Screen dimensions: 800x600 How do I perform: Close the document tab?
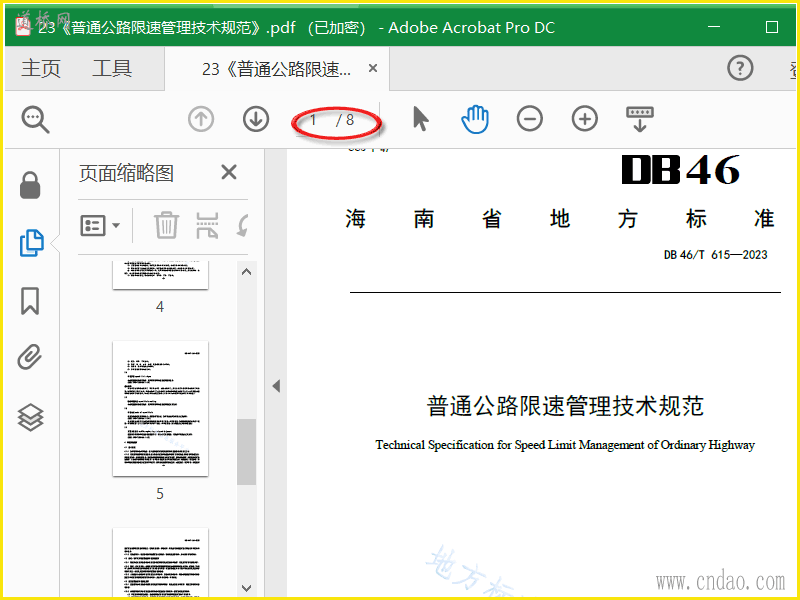coord(373,68)
